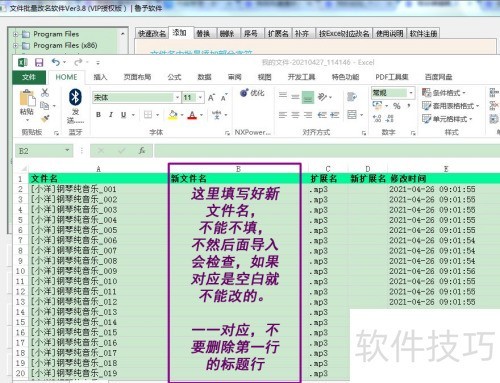Viewport: 500px width, 383px height.
Task: Open the font size dropdown
Action: [x=200, y=97]
